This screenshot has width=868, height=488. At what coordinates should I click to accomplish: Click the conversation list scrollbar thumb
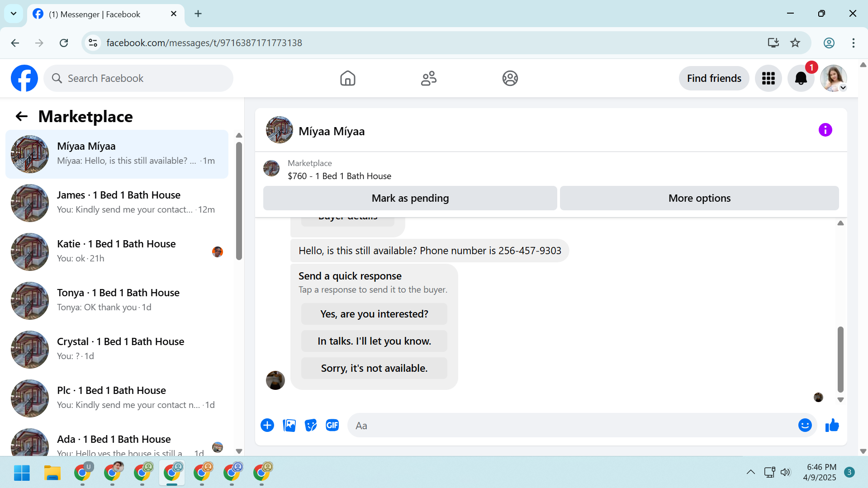click(x=239, y=200)
